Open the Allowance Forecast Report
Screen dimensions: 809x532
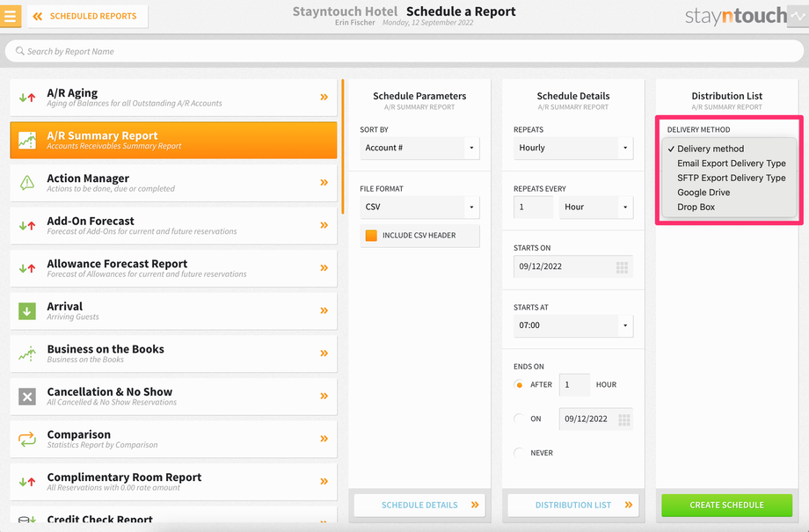click(x=173, y=269)
